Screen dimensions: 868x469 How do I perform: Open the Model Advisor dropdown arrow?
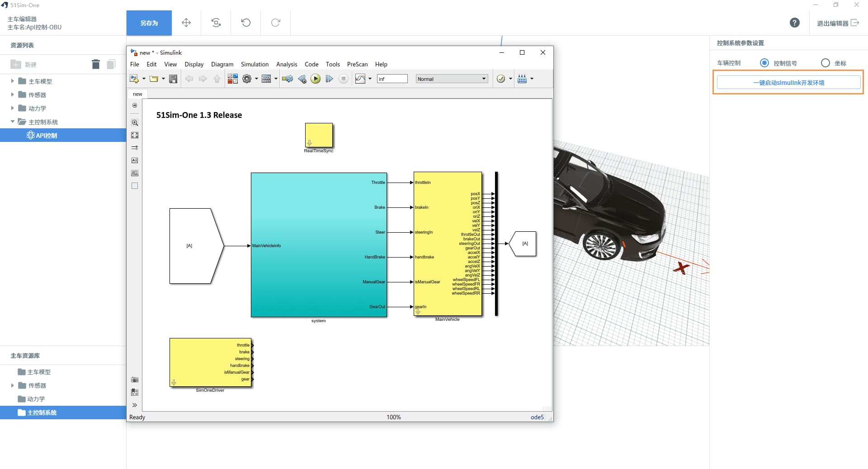[x=510, y=79]
